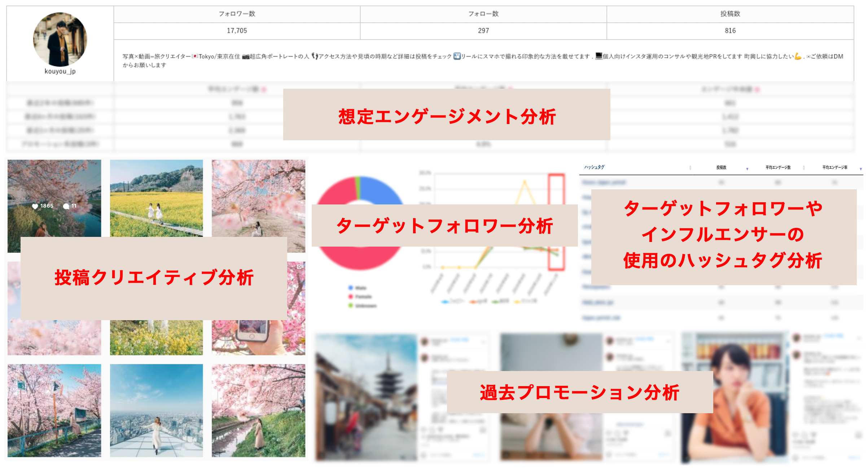868x468 pixels.
Task: Click the comment bubble icon showing 11
Action: [x=66, y=206]
